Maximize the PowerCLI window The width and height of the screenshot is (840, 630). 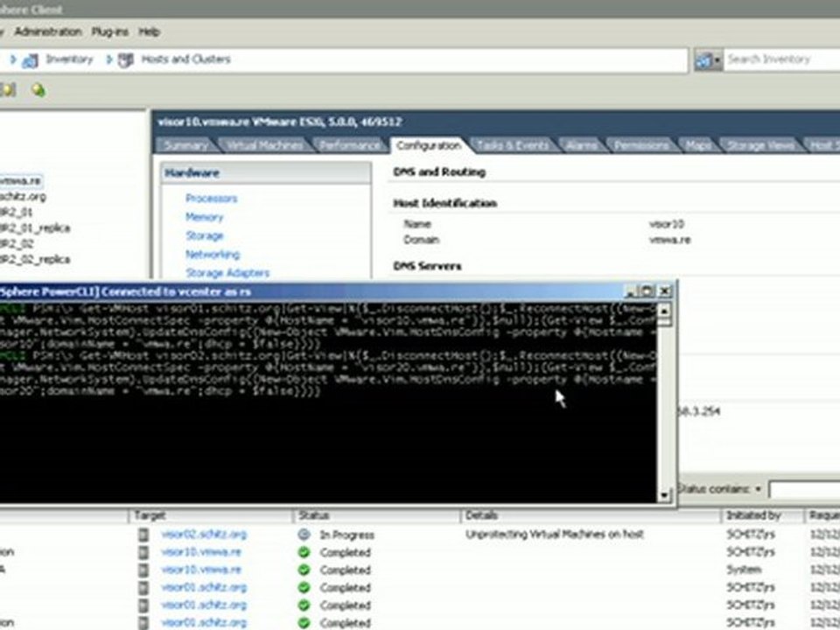(x=647, y=291)
